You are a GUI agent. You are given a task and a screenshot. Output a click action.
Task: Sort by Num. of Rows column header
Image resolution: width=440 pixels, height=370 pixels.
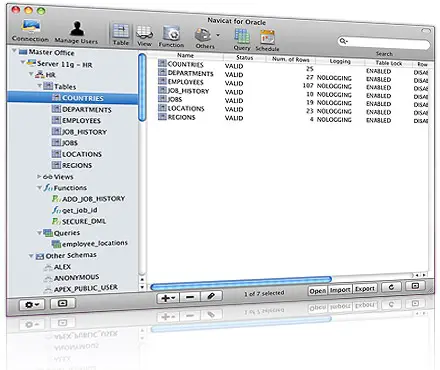[291, 59]
